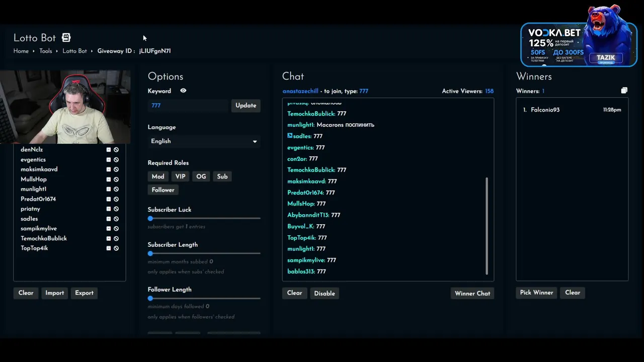
Task: Click Clear under the entrants list
Action: pos(26,293)
